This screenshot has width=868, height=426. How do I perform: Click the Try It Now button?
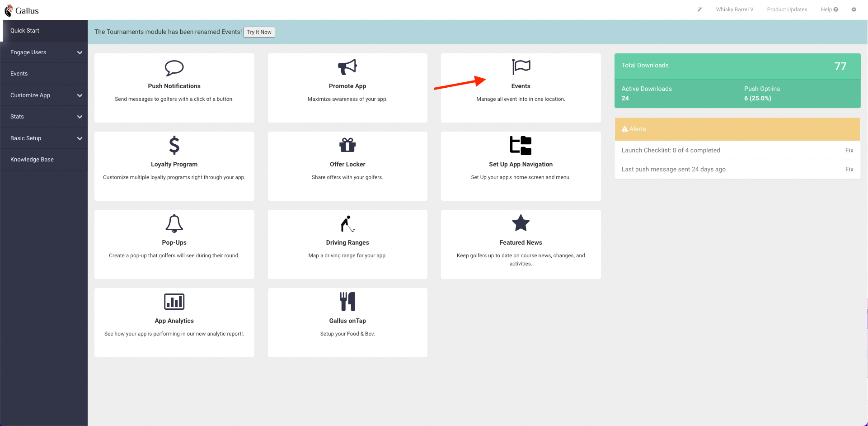click(x=259, y=32)
